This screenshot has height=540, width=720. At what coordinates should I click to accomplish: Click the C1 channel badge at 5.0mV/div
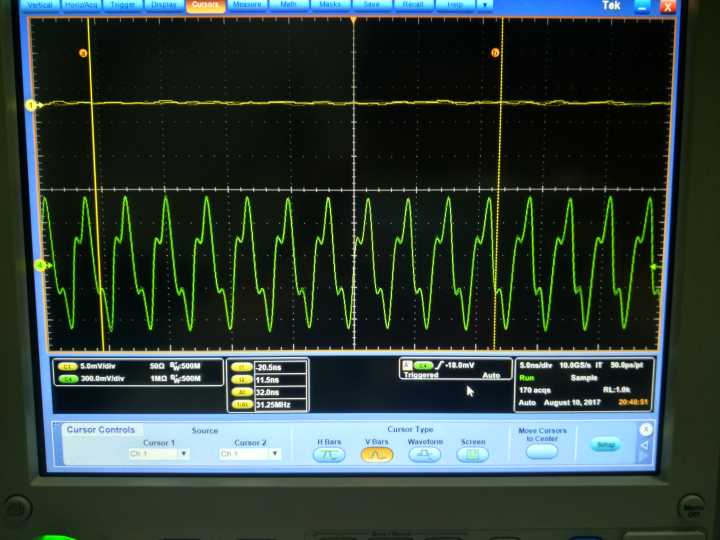pyautogui.click(x=67, y=366)
